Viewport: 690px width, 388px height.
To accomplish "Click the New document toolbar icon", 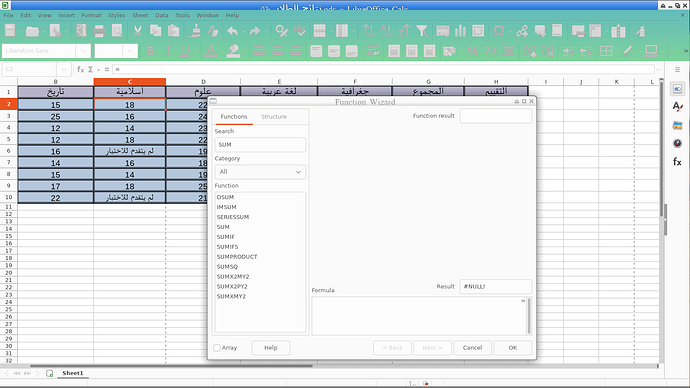I will coord(10,31).
